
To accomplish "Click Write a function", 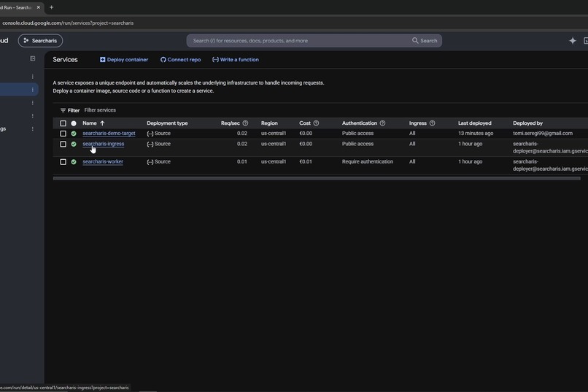I will pos(236,60).
